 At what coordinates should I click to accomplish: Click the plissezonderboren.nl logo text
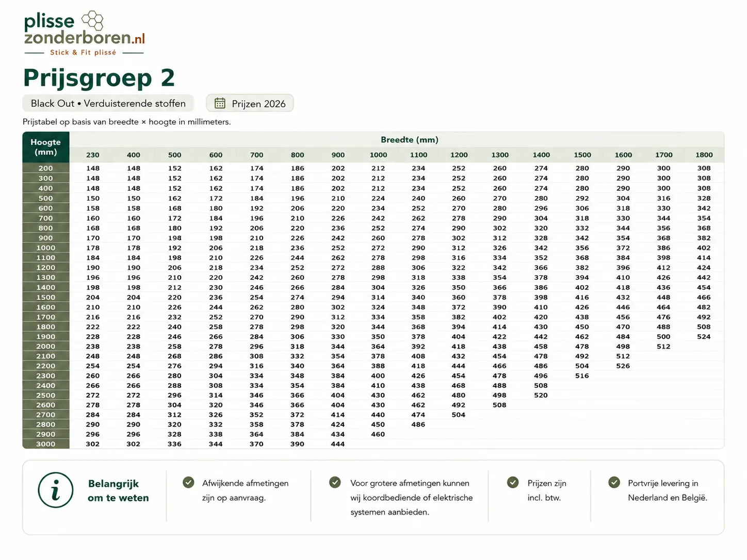84,29
